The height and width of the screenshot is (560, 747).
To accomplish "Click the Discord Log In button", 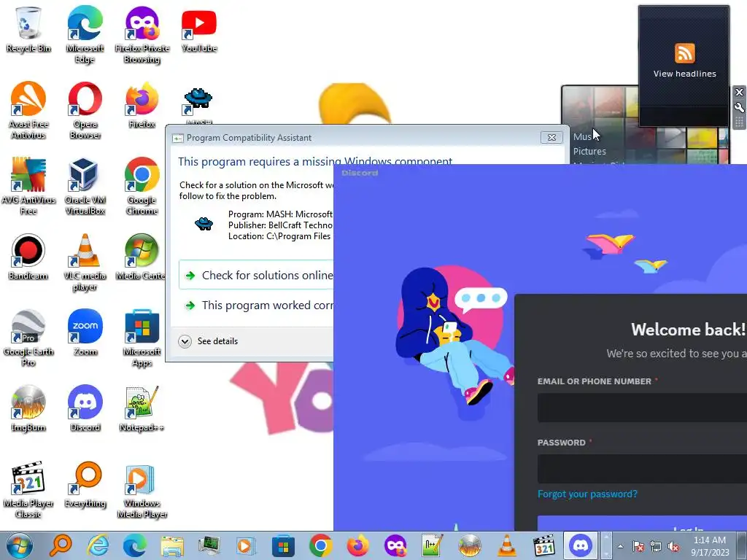I will pyautogui.click(x=642, y=523).
